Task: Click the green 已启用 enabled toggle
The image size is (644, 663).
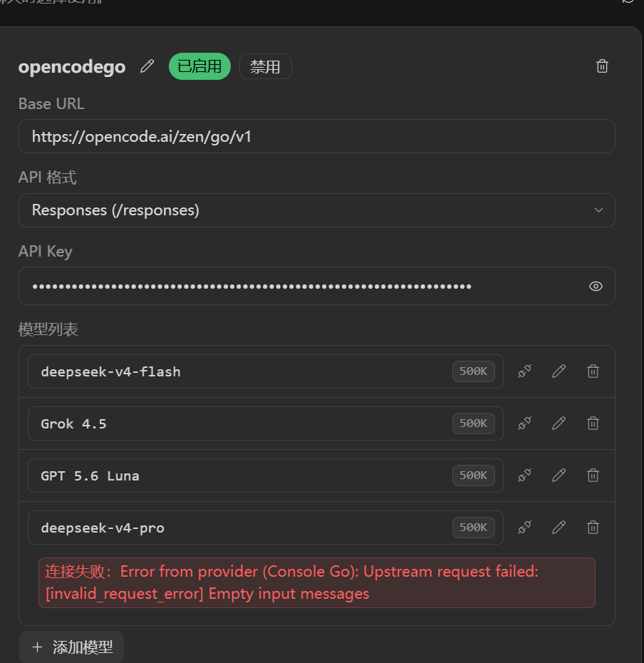Action: (199, 66)
